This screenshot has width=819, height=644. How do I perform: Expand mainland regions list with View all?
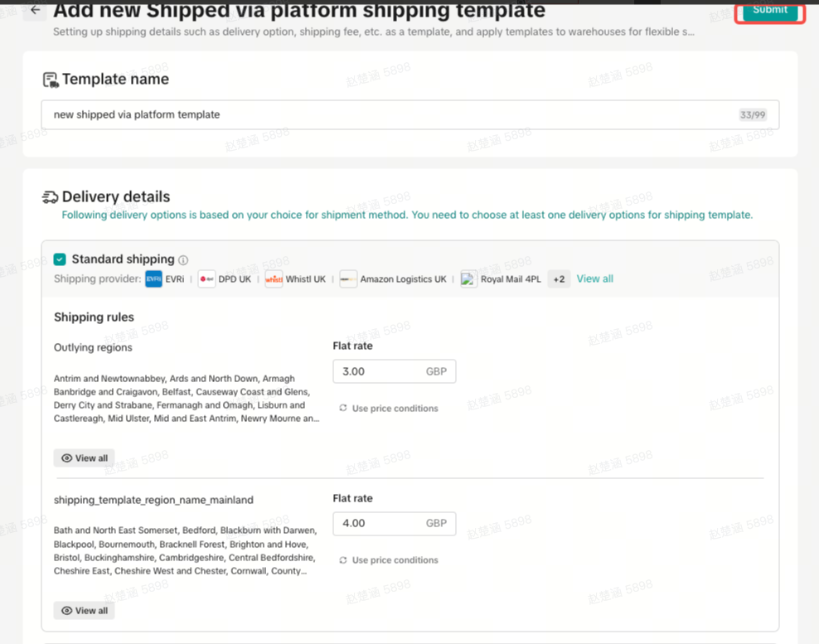pos(85,611)
